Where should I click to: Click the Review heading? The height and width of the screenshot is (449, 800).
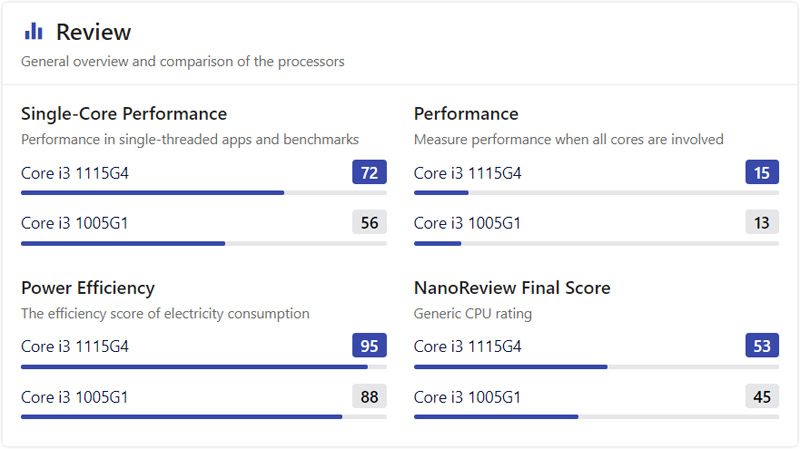pyautogui.click(x=93, y=32)
